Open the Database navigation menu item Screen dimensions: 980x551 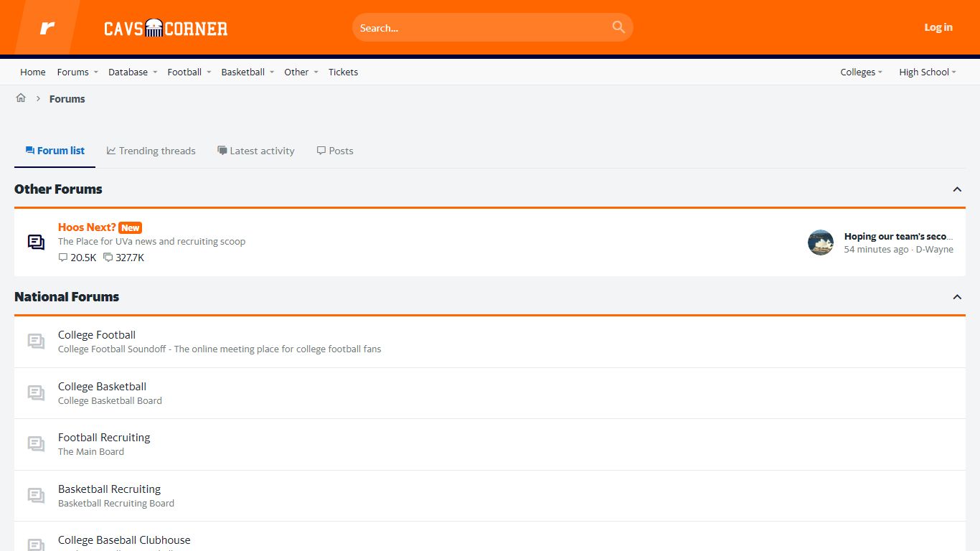coord(128,72)
